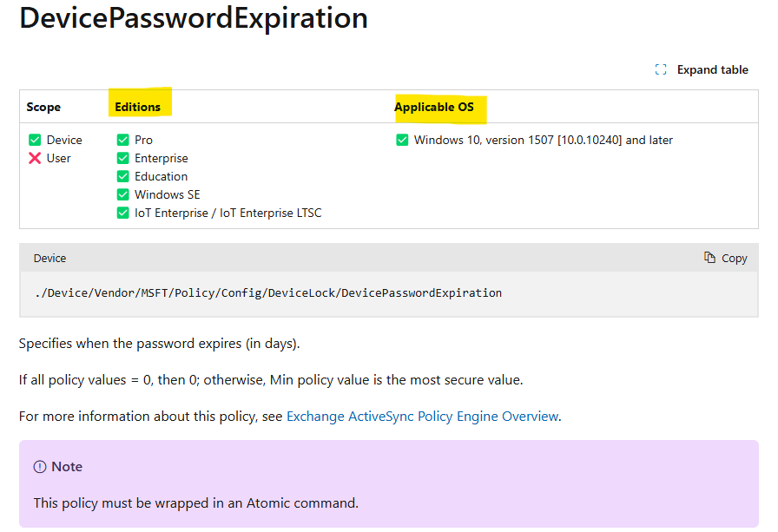Image resolution: width=778 pixels, height=532 pixels.
Task: Click the Expand table icon
Action: pyautogui.click(x=660, y=69)
